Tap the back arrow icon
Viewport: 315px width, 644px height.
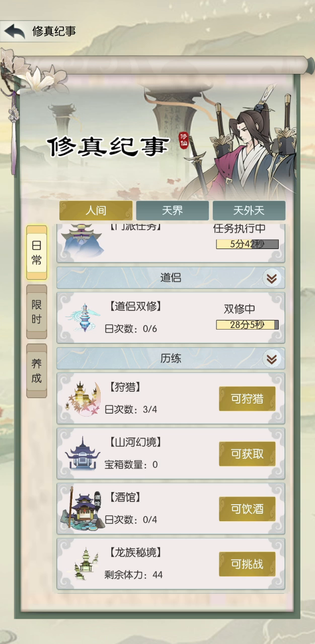[x=14, y=31]
